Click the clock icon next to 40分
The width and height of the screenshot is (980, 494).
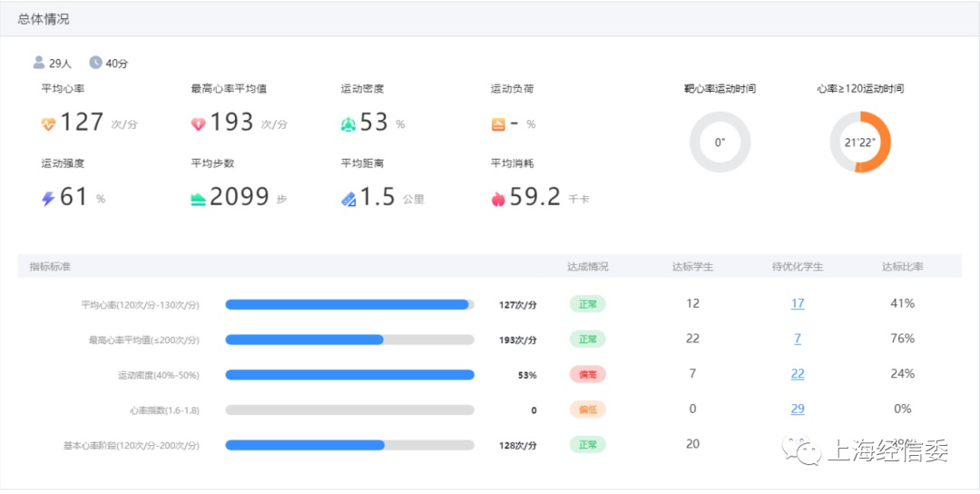click(95, 63)
